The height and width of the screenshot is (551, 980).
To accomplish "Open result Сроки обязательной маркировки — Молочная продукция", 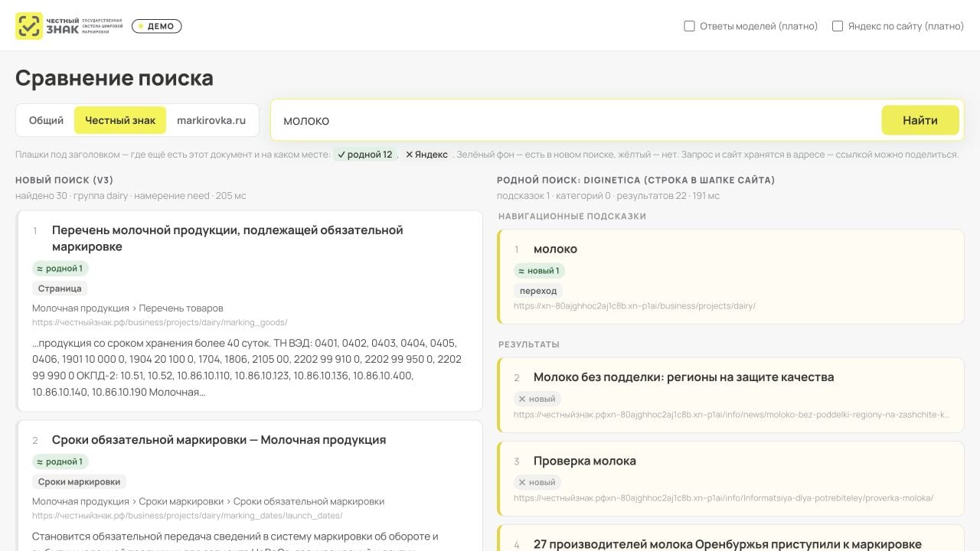I will click(x=219, y=440).
